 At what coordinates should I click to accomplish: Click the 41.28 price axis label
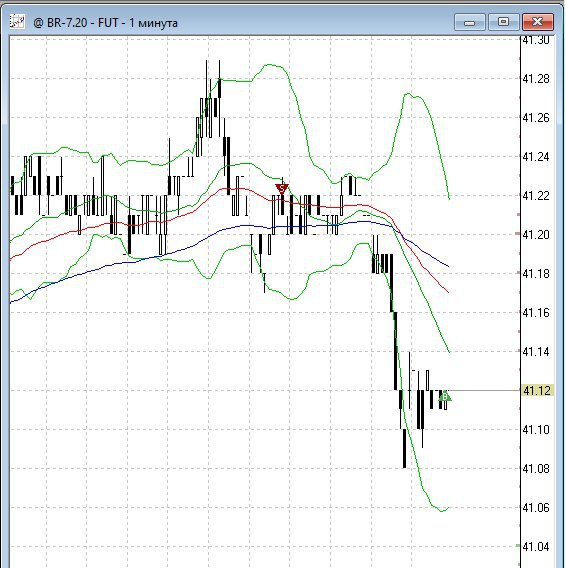tap(536, 79)
